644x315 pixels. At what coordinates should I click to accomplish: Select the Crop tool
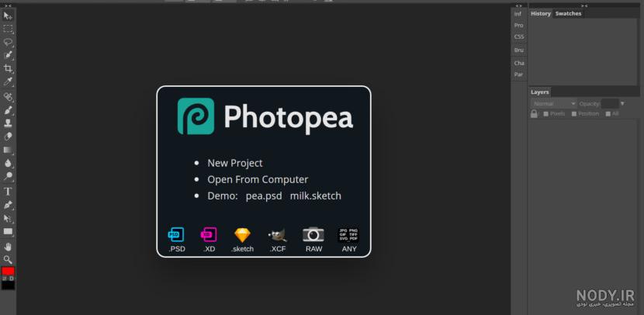coord(8,68)
